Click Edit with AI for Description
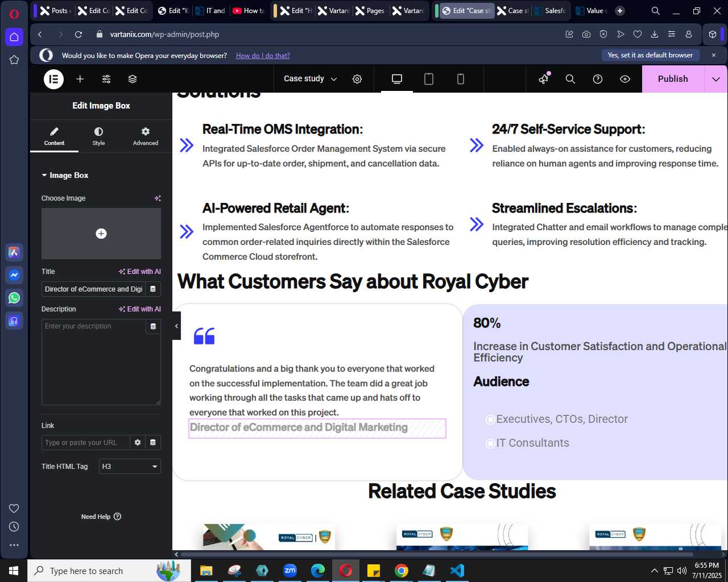 pyautogui.click(x=139, y=309)
